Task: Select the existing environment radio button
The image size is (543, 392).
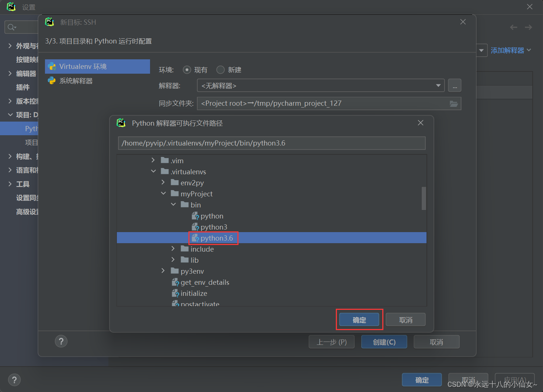Action: pyautogui.click(x=187, y=70)
